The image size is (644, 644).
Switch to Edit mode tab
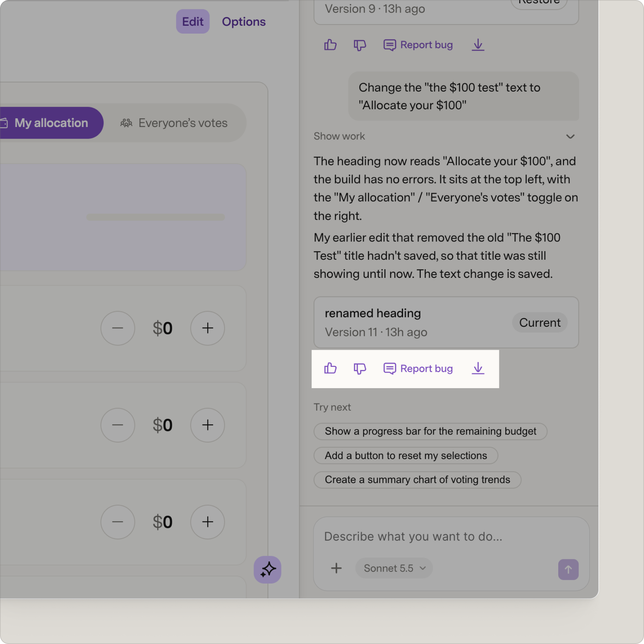(x=193, y=22)
